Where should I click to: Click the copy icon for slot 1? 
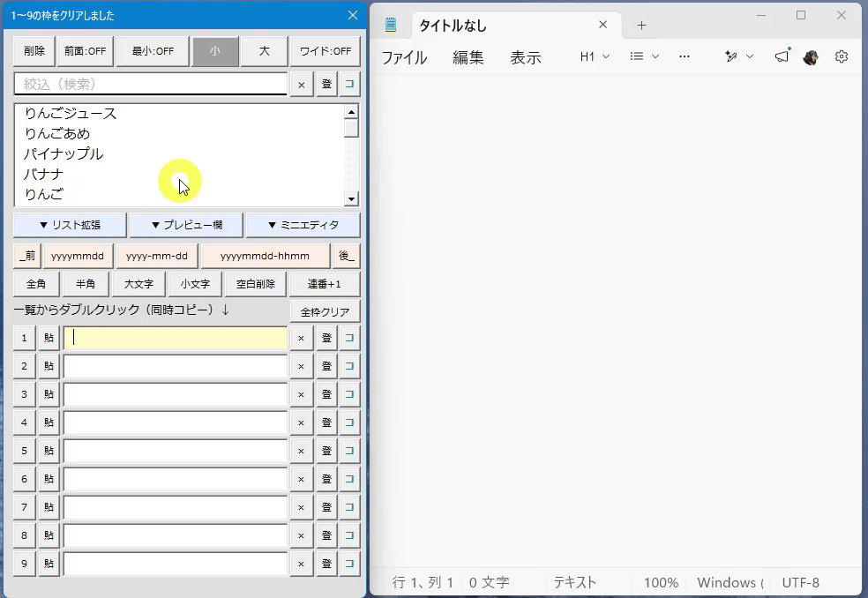(x=349, y=338)
